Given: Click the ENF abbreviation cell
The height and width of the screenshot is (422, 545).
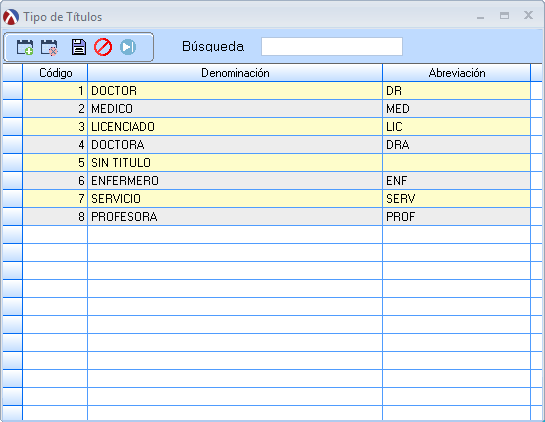Looking at the screenshot, I should pyautogui.click(x=457, y=181).
